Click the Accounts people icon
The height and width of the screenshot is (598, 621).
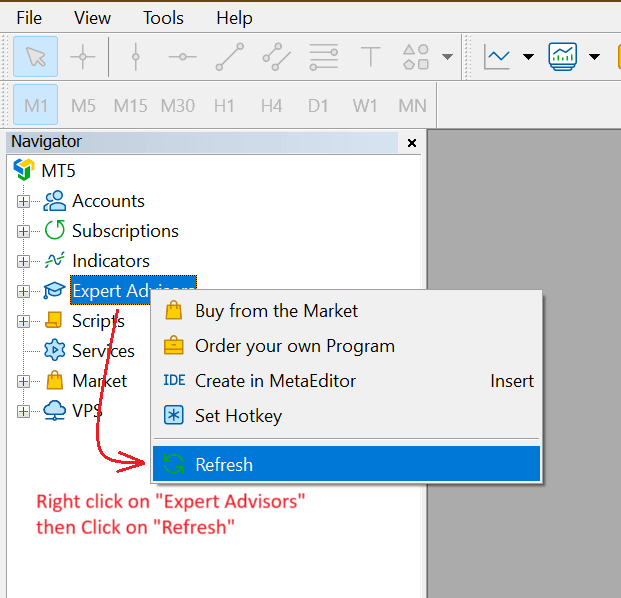(54, 201)
